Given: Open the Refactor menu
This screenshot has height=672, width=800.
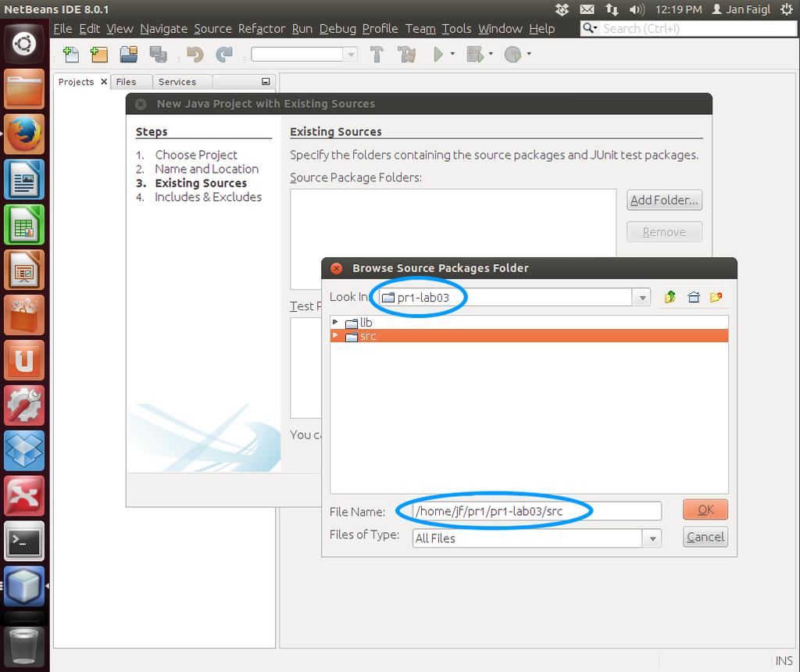Looking at the screenshot, I should tap(262, 29).
